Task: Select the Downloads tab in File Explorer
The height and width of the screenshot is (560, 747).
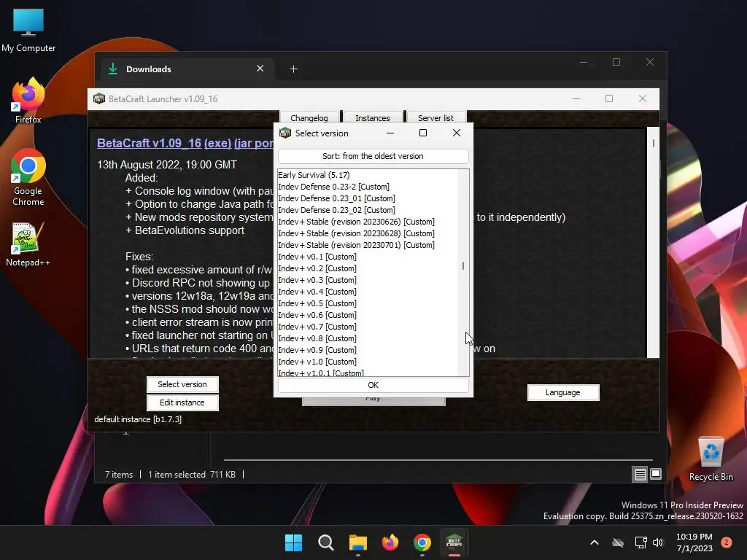Action: click(x=187, y=69)
